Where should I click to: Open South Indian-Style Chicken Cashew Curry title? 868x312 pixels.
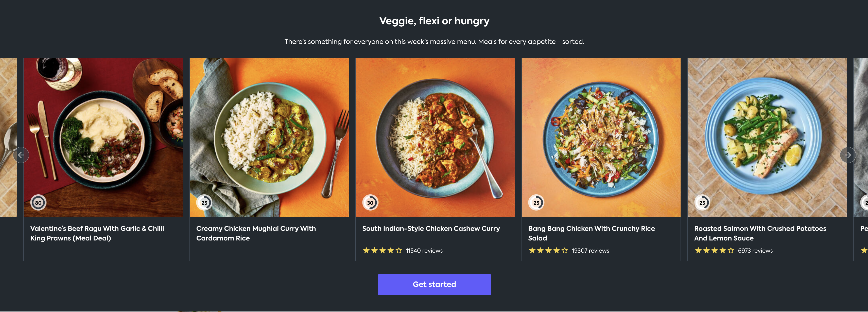click(431, 229)
